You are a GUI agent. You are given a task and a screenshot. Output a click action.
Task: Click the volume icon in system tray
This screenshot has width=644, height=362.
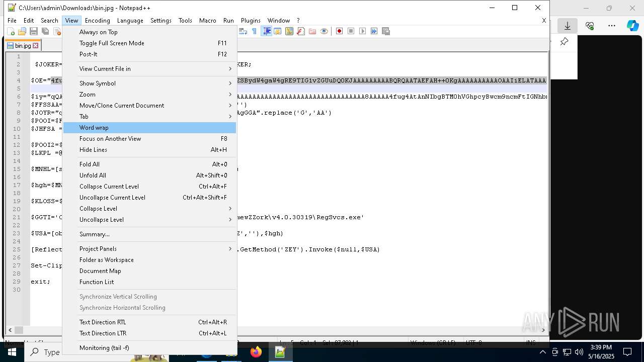pyautogui.click(x=579, y=352)
